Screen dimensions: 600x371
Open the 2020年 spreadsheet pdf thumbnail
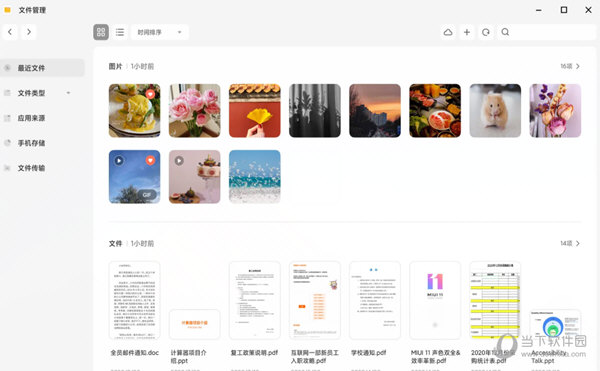pos(495,300)
